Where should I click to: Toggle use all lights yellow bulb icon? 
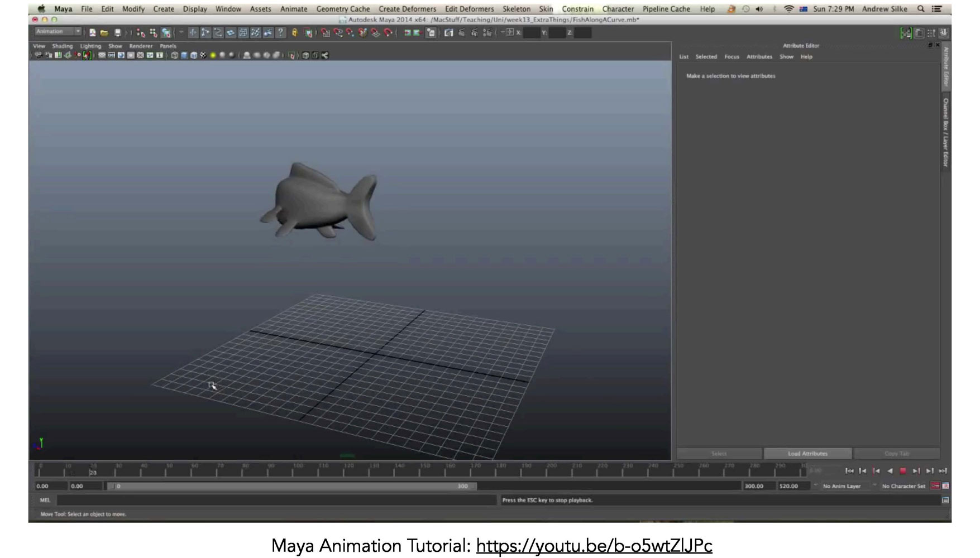[213, 55]
